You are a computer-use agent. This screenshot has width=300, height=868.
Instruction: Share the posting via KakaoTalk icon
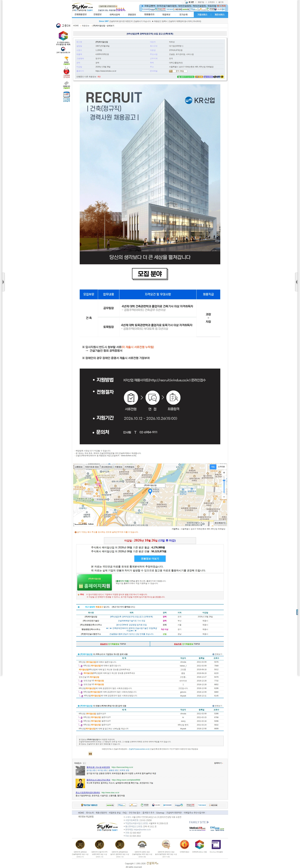(222, 77)
